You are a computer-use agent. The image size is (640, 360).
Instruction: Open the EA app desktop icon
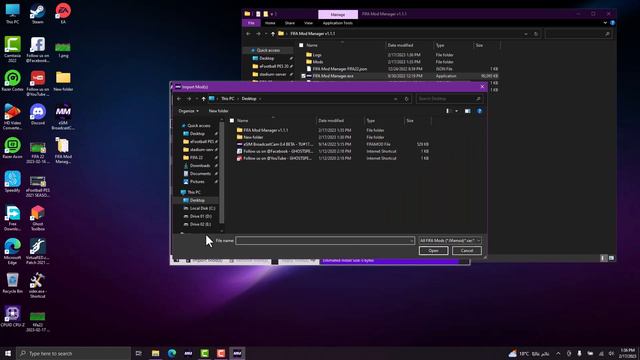[x=63, y=13]
